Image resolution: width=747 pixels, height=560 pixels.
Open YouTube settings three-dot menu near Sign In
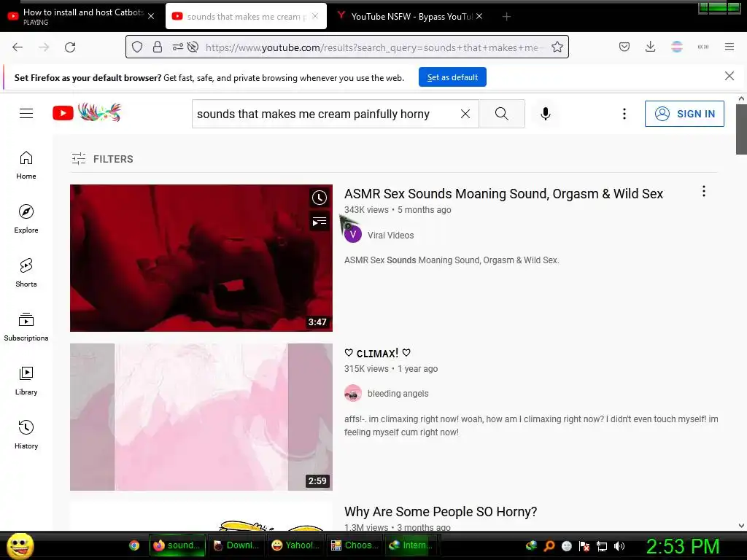coord(624,114)
